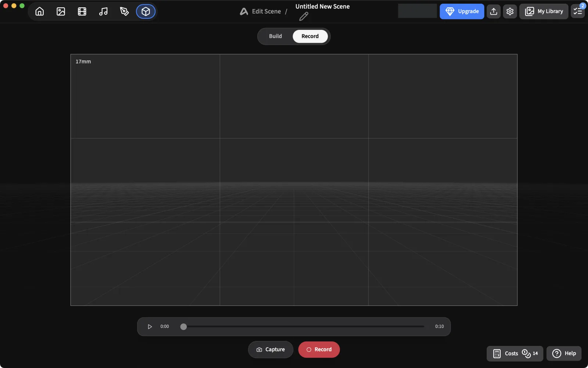588x368 pixels.
Task: Click the Edit Scene breadcrumb
Action: 266,11
